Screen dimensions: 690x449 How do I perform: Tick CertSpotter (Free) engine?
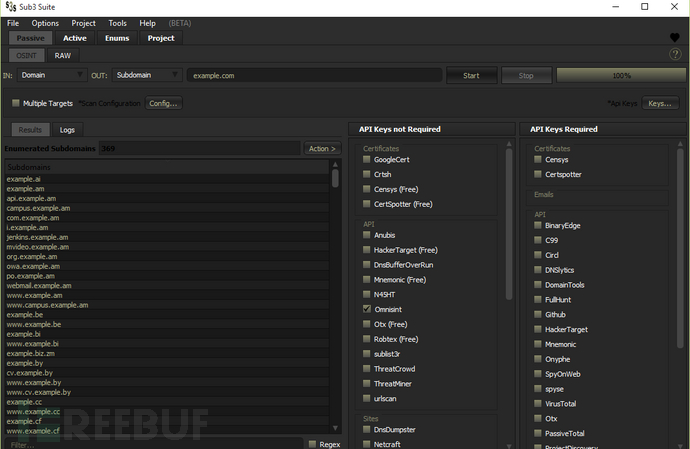(367, 204)
